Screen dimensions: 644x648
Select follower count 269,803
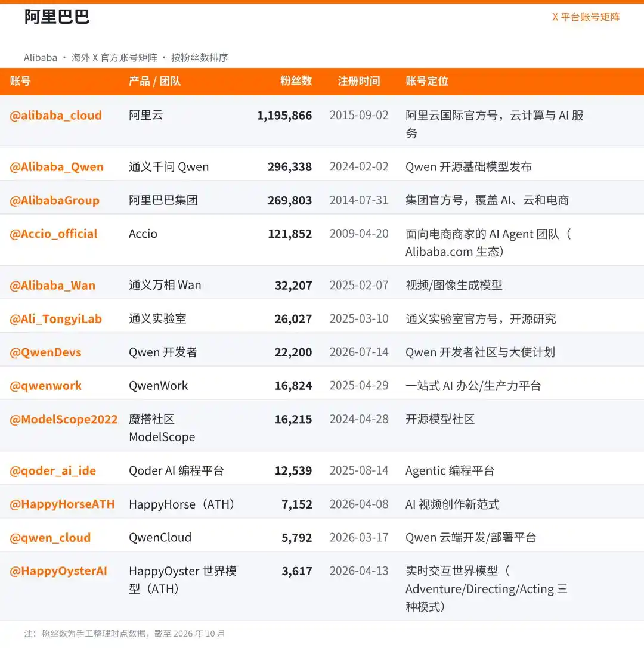[x=290, y=200]
